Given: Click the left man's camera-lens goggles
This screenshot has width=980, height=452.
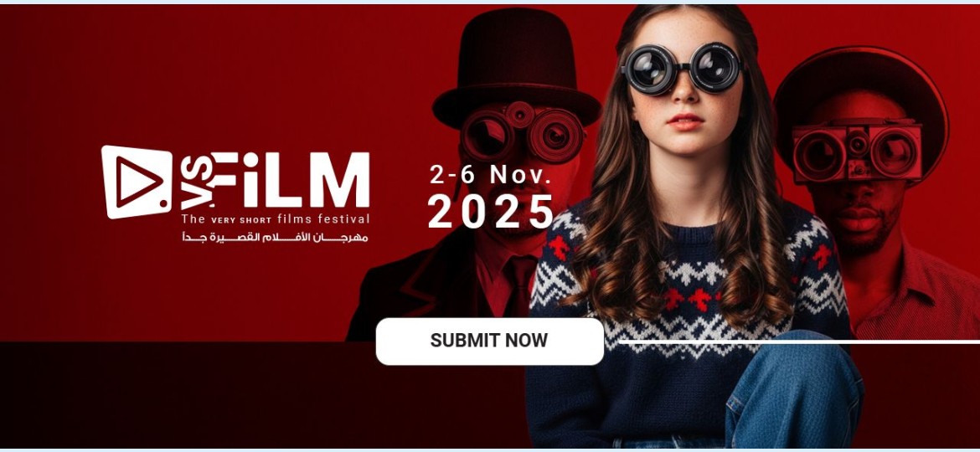Looking at the screenshot, I should 523,132.
